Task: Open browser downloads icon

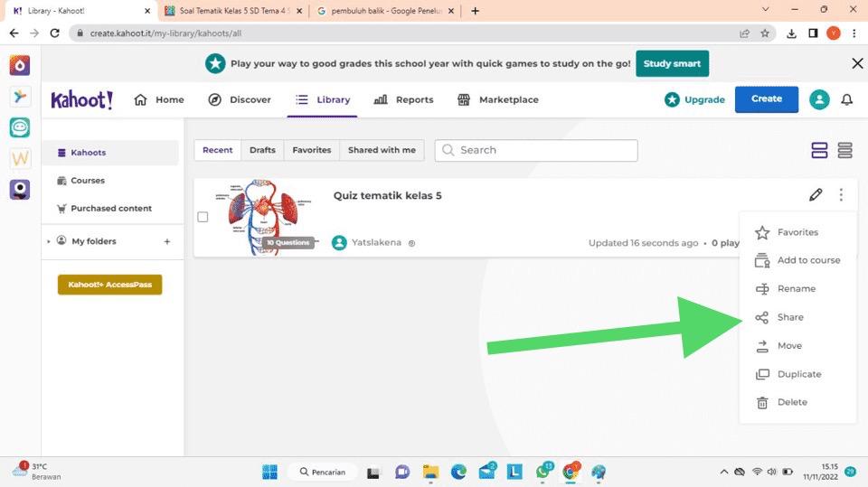Action: (x=792, y=33)
